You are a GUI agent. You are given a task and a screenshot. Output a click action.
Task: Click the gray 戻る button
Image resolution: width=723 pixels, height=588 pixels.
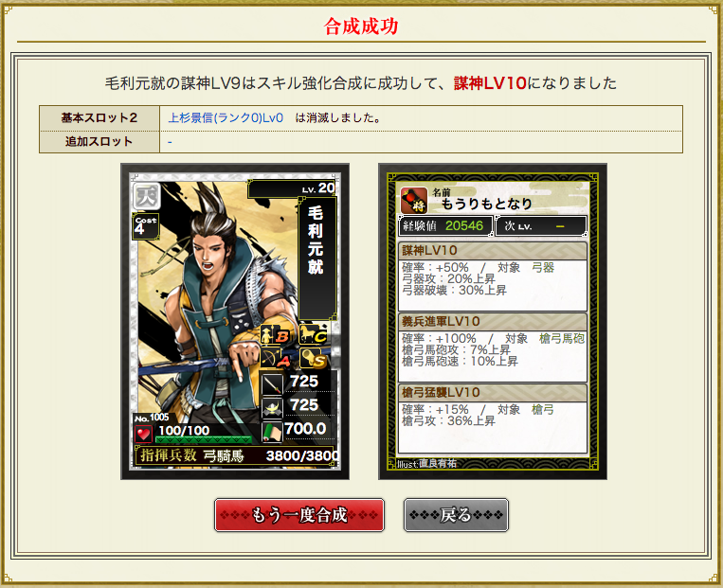pos(456,515)
